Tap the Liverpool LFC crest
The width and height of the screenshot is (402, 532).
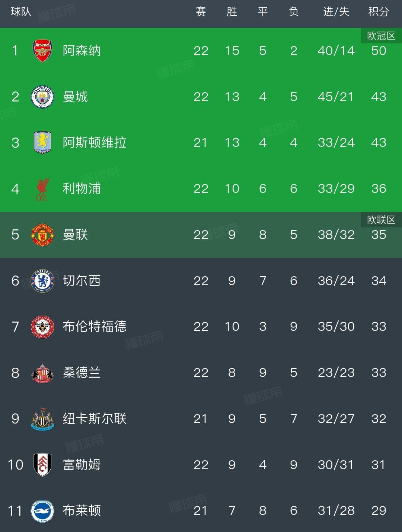[42, 189]
